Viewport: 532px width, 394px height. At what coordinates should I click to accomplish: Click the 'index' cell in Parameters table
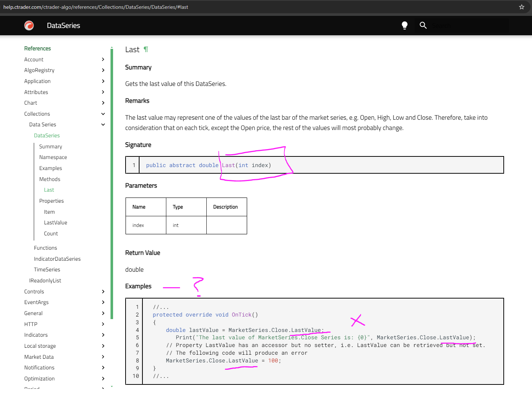(x=146, y=225)
